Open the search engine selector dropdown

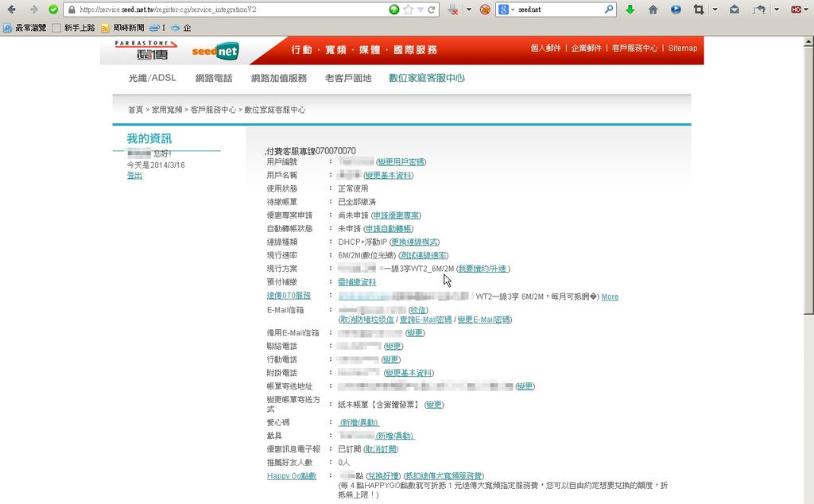click(513, 10)
